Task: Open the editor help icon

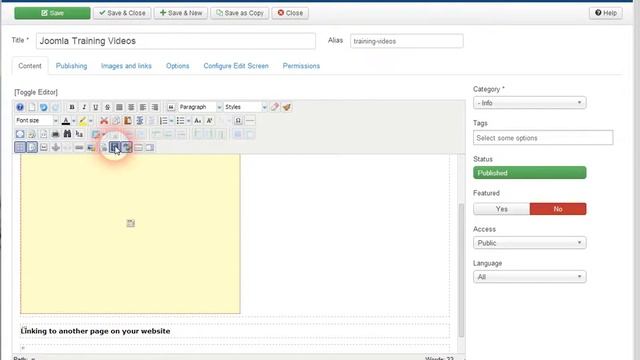Action: click(20, 107)
